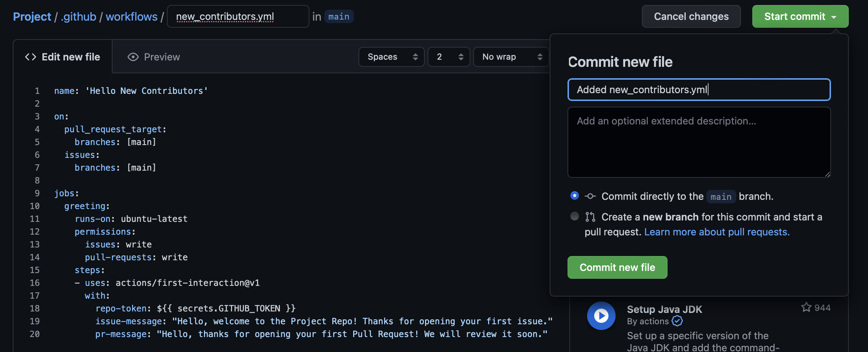Screen dimensions: 868x352
Task: Switch to the Preview tab
Action: click(x=154, y=57)
